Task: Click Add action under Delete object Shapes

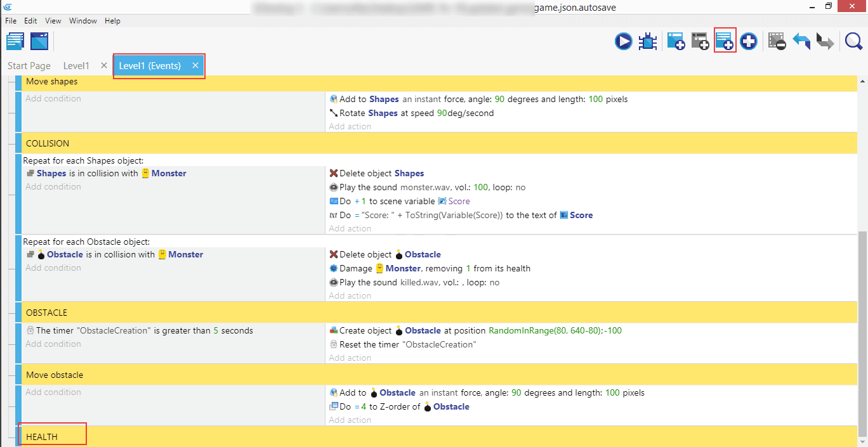Action: (350, 228)
